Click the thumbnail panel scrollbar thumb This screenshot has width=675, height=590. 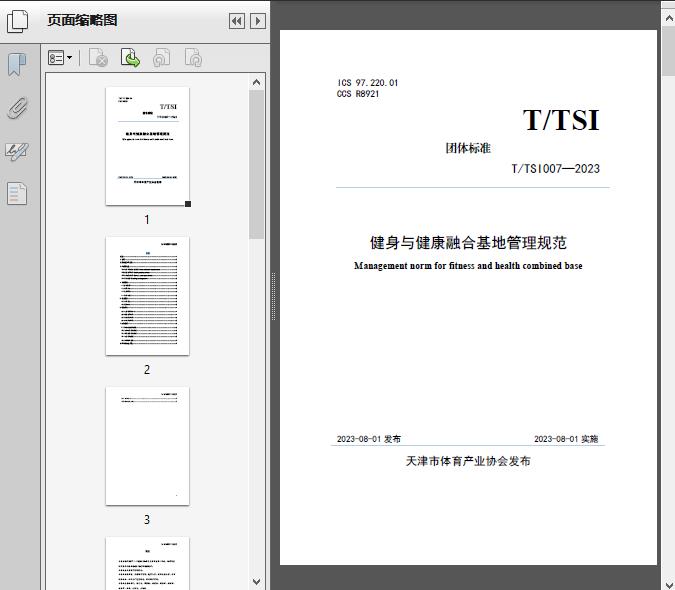click(257, 164)
